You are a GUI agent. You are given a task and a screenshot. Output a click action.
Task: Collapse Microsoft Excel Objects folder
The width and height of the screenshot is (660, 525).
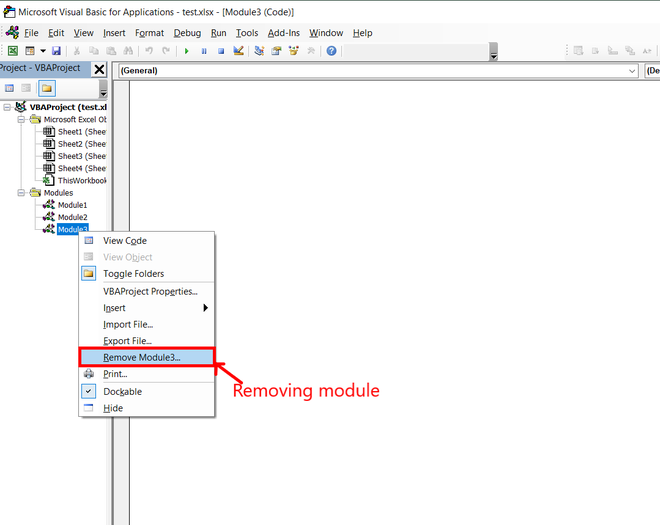tap(21, 120)
